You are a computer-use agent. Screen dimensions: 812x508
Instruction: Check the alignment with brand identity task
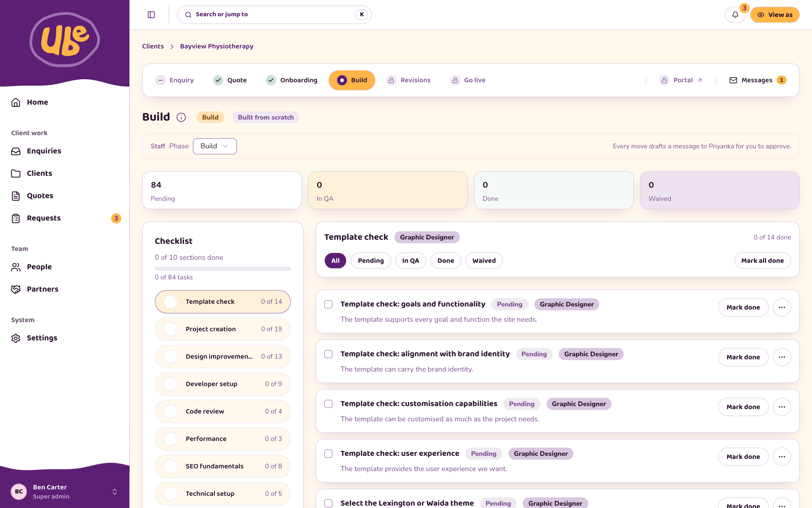click(x=328, y=354)
